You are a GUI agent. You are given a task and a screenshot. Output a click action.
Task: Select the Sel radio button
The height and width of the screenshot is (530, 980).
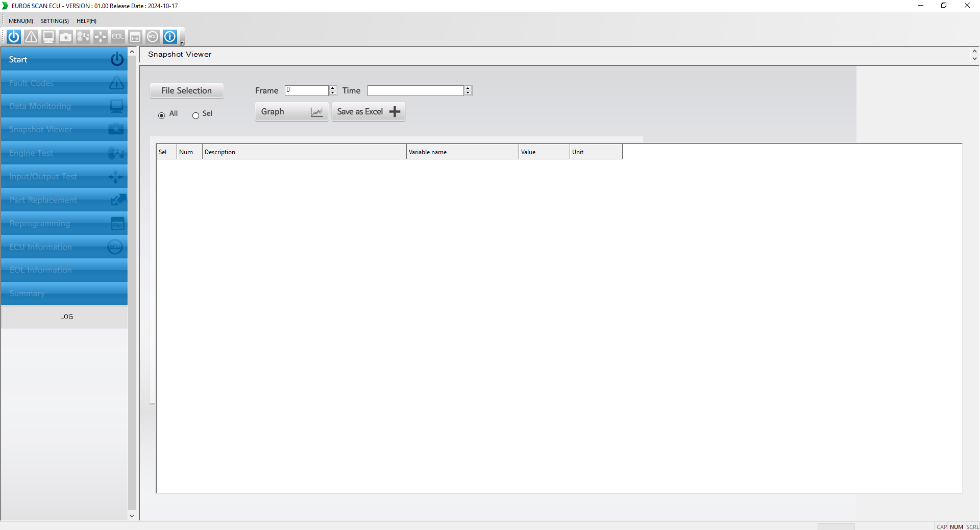click(195, 115)
